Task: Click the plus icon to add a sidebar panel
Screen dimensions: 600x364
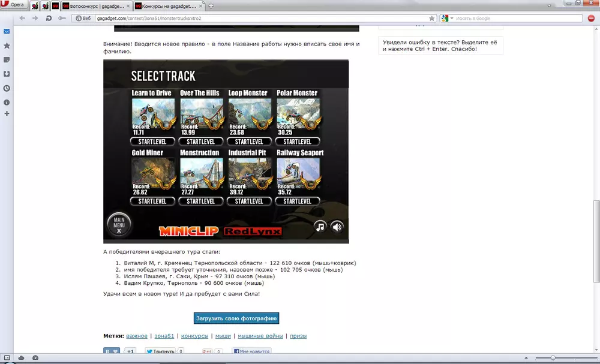Action: [x=7, y=113]
